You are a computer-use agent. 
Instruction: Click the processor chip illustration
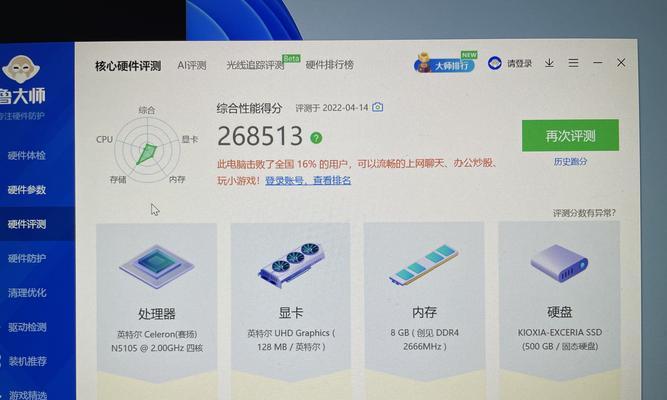point(157,266)
